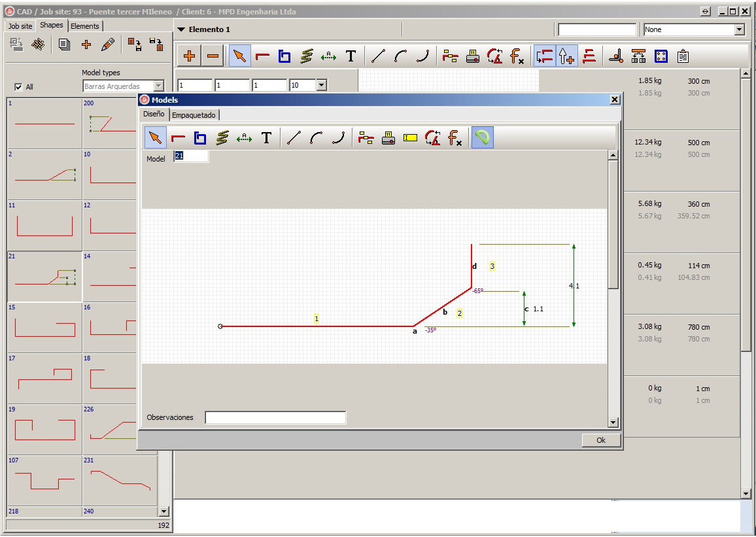Select shape thumbnail number 11

click(44, 226)
